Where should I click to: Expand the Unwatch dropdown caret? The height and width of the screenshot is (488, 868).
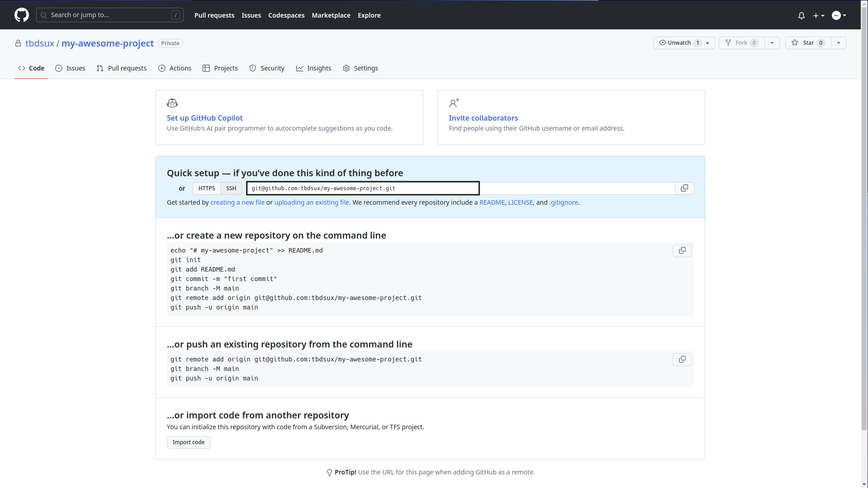(708, 43)
